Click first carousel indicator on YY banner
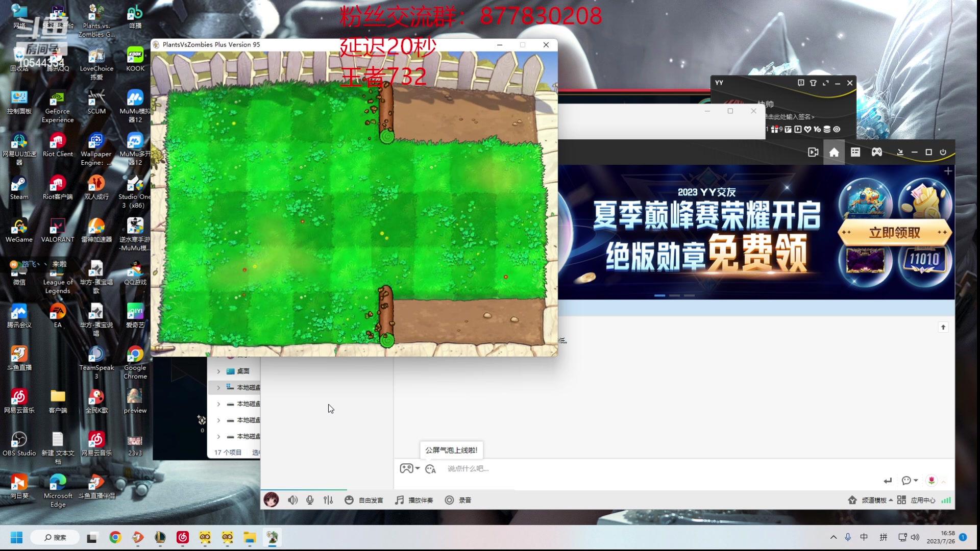Viewport: 980px width, 551px height. point(659,295)
